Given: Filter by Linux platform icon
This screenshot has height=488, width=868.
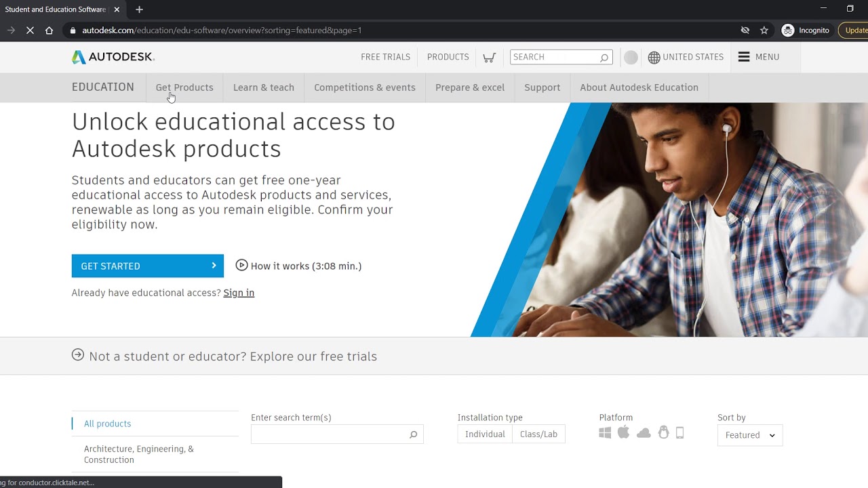Looking at the screenshot, I should (663, 432).
